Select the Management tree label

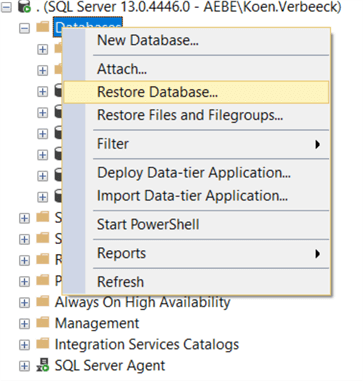97,324
